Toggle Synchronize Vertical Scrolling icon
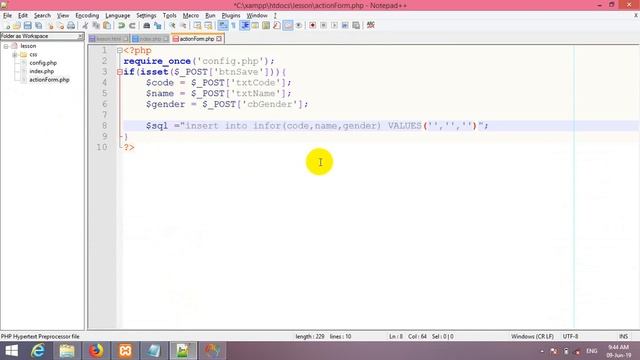Image resolution: width=640 pixels, height=360 pixels. click(198, 25)
